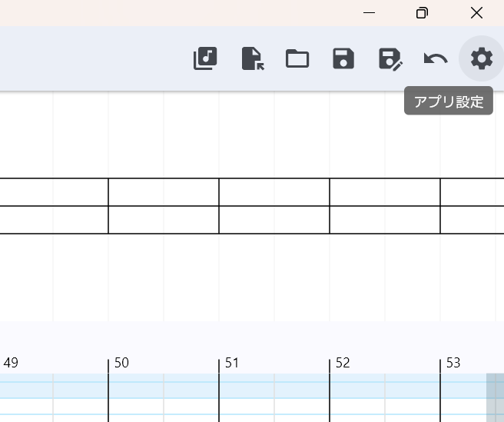Select the lower row cell in measure 51
Image resolution: width=504 pixels, height=422 pixels.
(274, 220)
